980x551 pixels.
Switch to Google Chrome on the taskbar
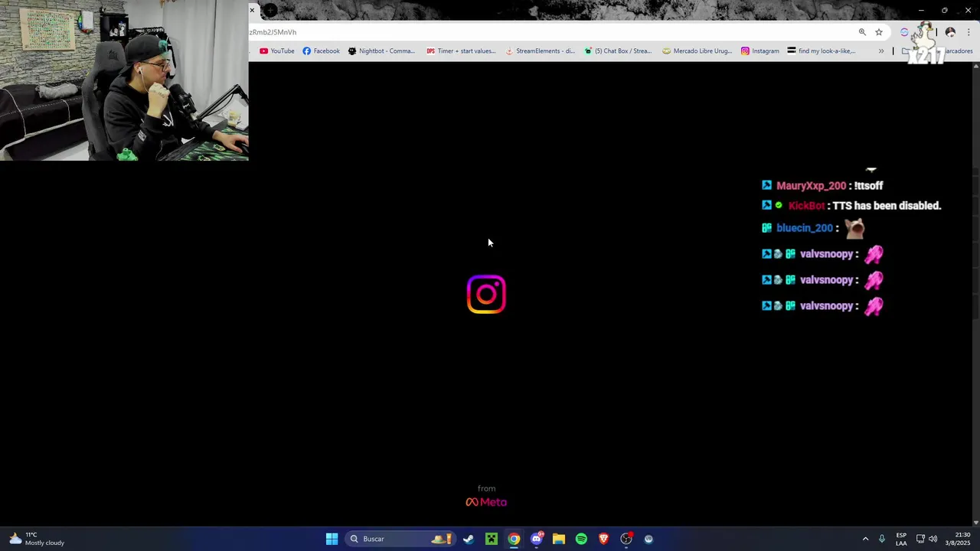[514, 539]
